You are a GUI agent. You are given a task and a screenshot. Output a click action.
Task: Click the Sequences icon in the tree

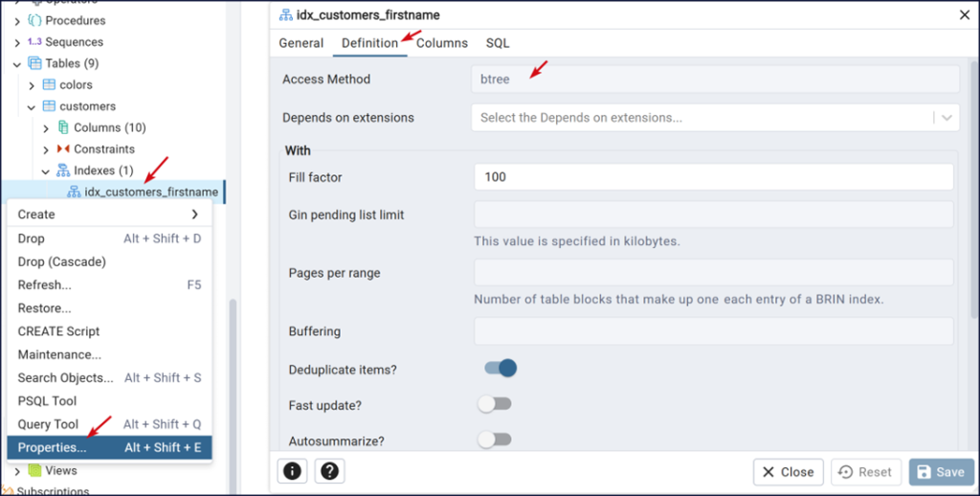34,42
